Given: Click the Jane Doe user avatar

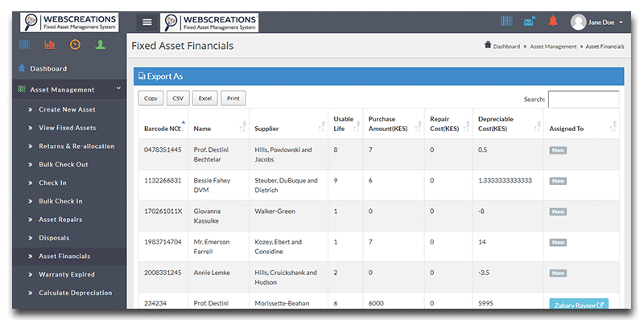Looking at the screenshot, I should 578,23.
